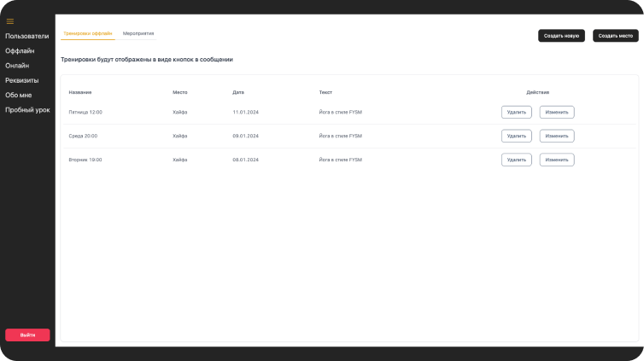The height and width of the screenshot is (361, 644).
Task: Click the red Выйти logout button
Action: click(x=27, y=335)
